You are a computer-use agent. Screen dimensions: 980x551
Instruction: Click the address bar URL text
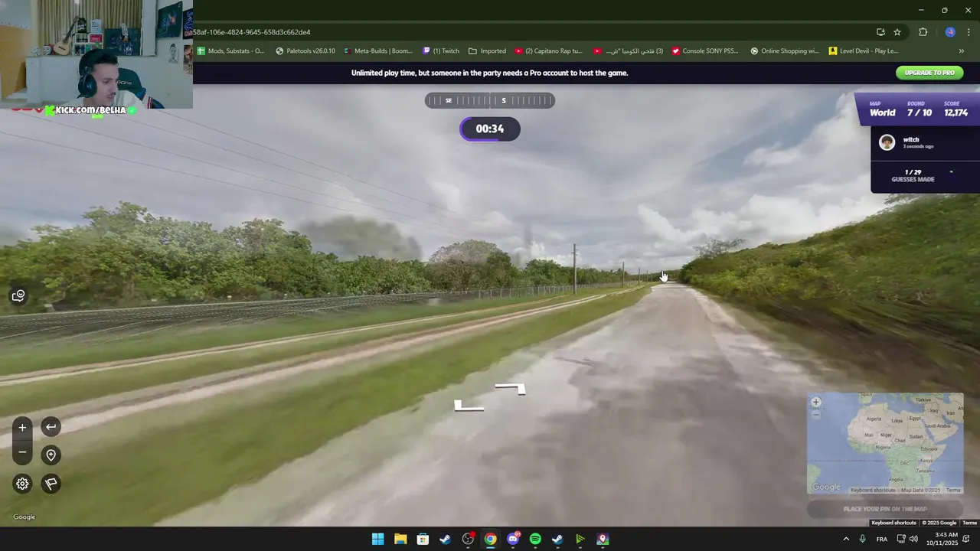[252, 32]
